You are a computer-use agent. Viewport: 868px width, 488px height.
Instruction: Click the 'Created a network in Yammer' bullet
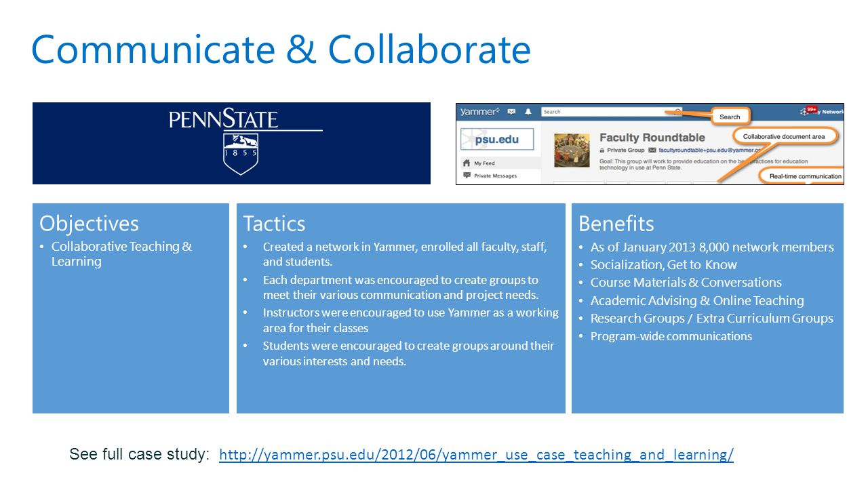coord(405,254)
